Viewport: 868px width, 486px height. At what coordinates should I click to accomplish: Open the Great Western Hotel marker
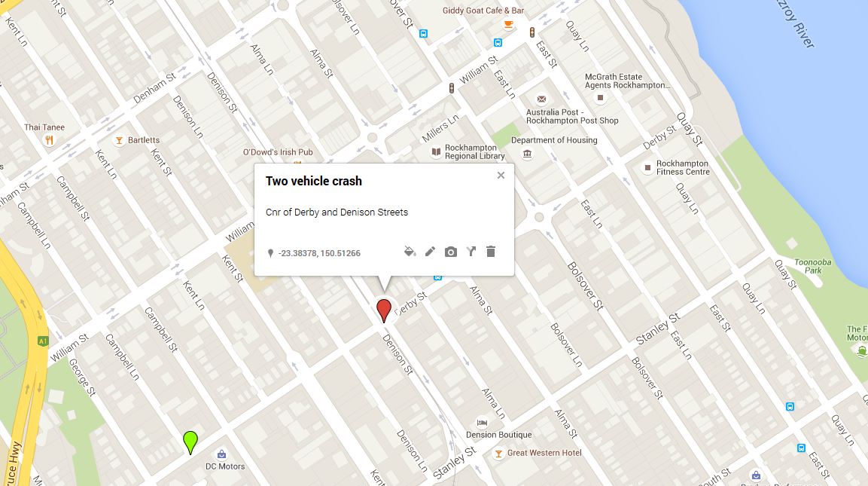point(498,454)
